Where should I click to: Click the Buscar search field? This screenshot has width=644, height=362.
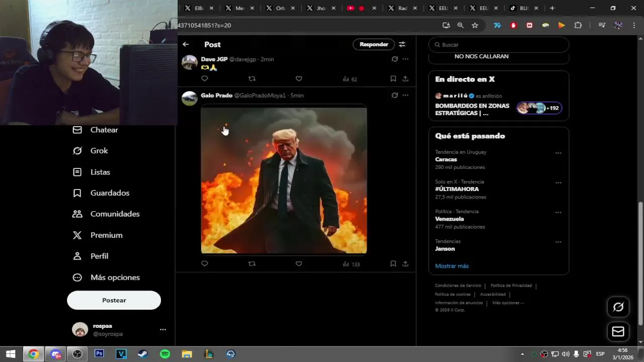click(499, 45)
